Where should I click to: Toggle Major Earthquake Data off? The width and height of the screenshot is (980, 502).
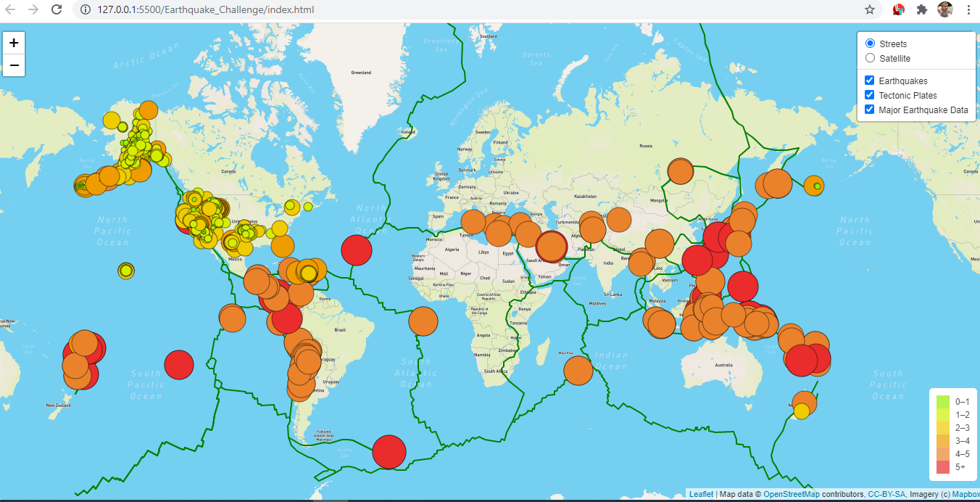pyautogui.click(x=869, y=110)
